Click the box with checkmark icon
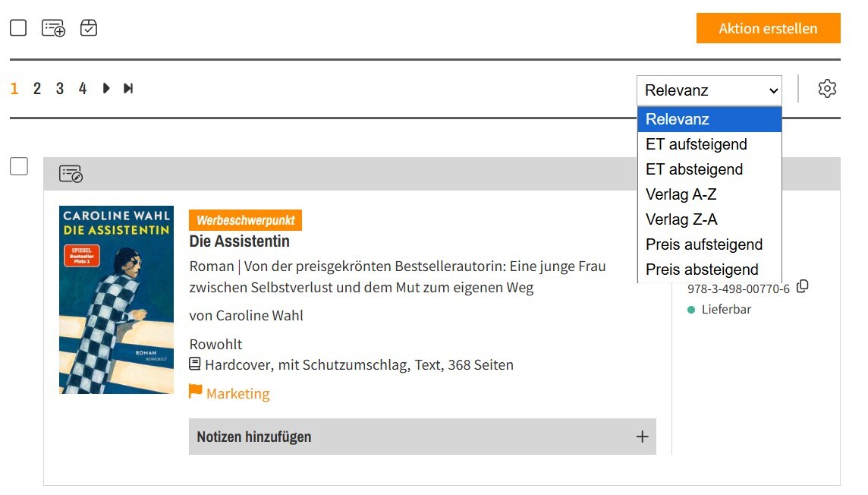The image size is (868, 495). point(89,28)
